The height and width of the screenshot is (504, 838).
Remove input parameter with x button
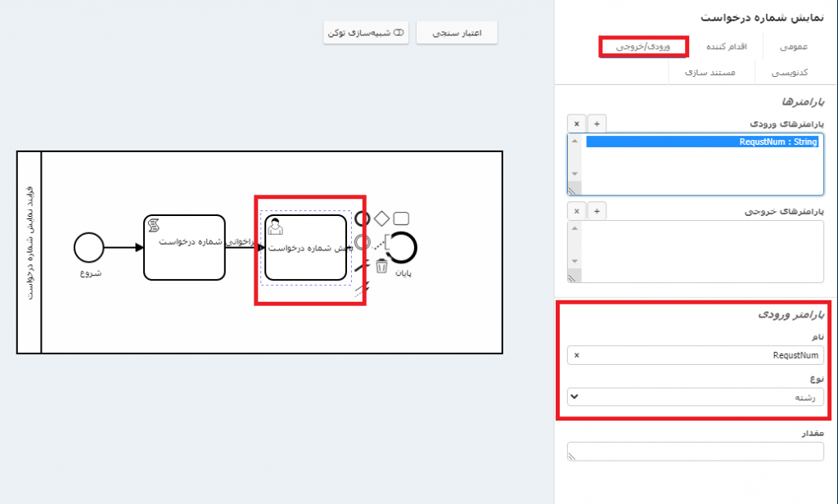point(576,124)
